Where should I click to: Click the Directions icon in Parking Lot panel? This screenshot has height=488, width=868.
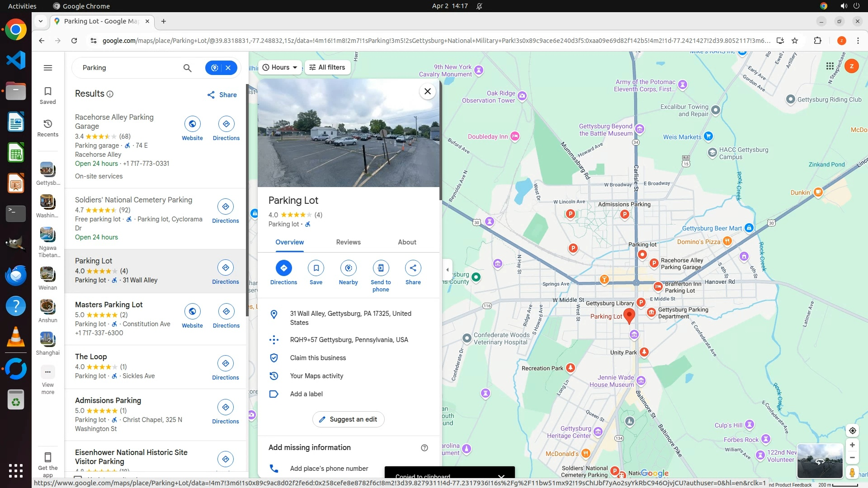pyautogui.click(x=283, y=268)
